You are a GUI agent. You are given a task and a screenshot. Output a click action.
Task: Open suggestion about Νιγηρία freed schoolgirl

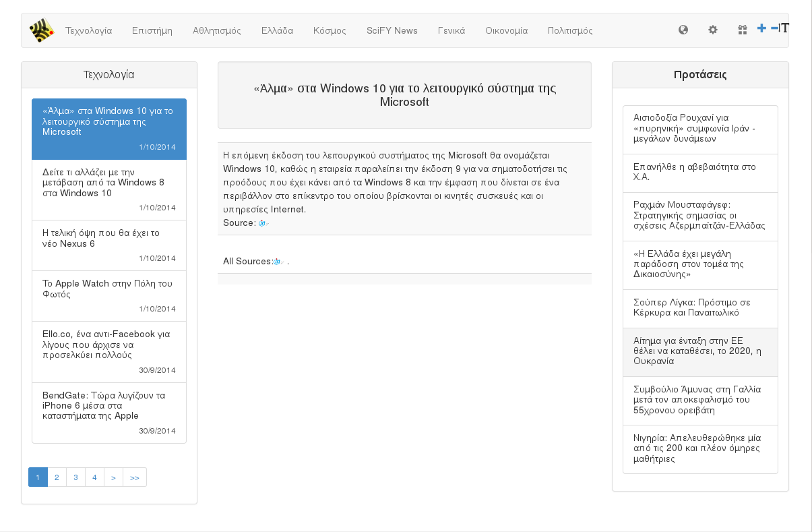click(700, 449)
